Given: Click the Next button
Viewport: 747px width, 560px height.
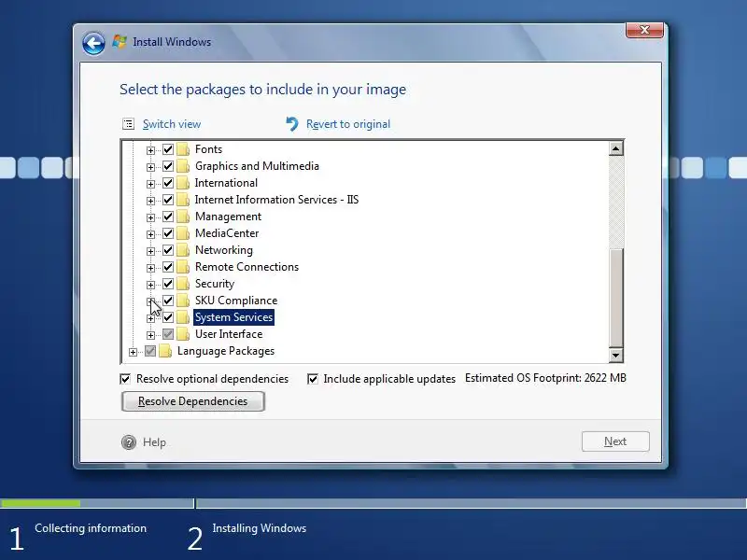Looking at the screenshot, I should pyautogui.click(x=615, y=441).
